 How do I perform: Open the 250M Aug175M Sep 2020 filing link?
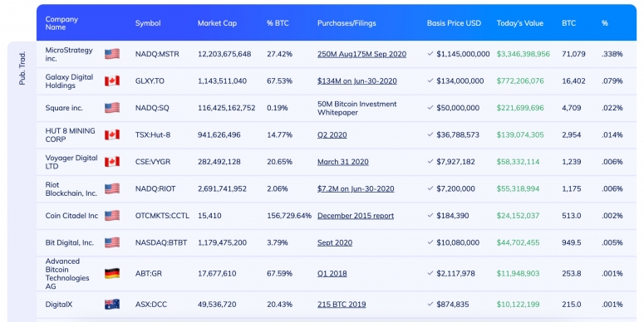click(361, 54)
